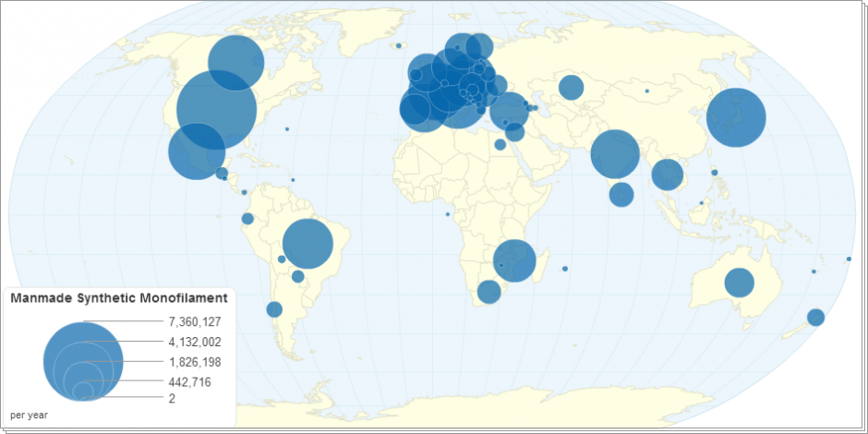868x434 pixels.
Task: Select the South Africa bubble
Action: 488,293
